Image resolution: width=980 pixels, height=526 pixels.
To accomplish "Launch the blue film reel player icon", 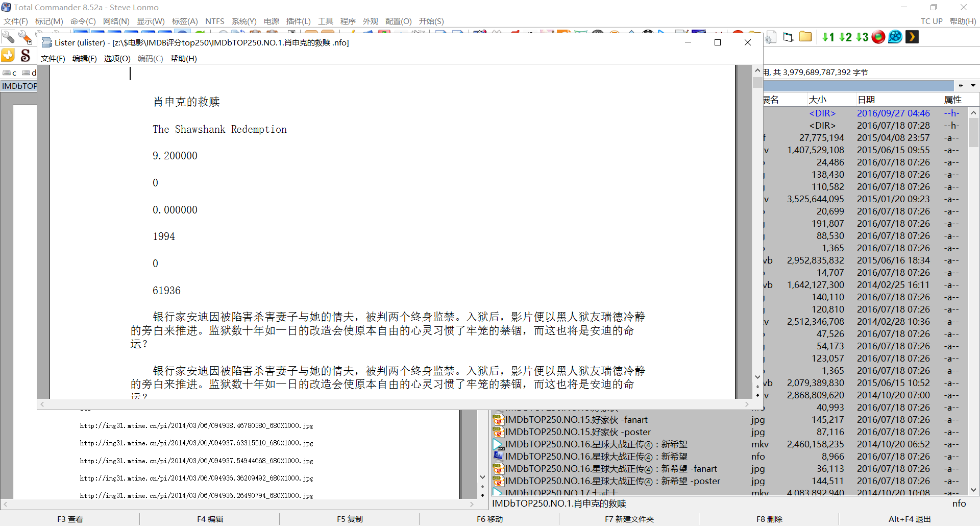I will click(895, 37).
